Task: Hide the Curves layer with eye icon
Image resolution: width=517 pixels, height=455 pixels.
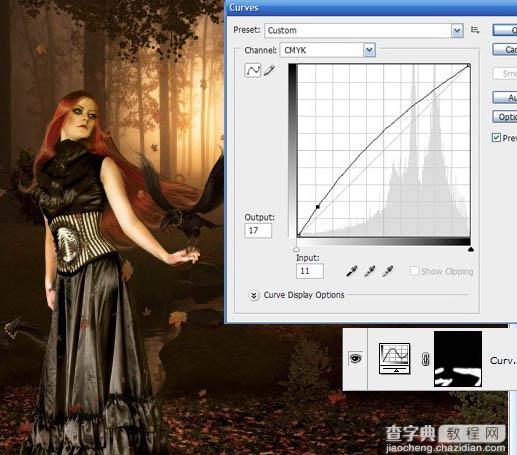Action: coord(355,359)
